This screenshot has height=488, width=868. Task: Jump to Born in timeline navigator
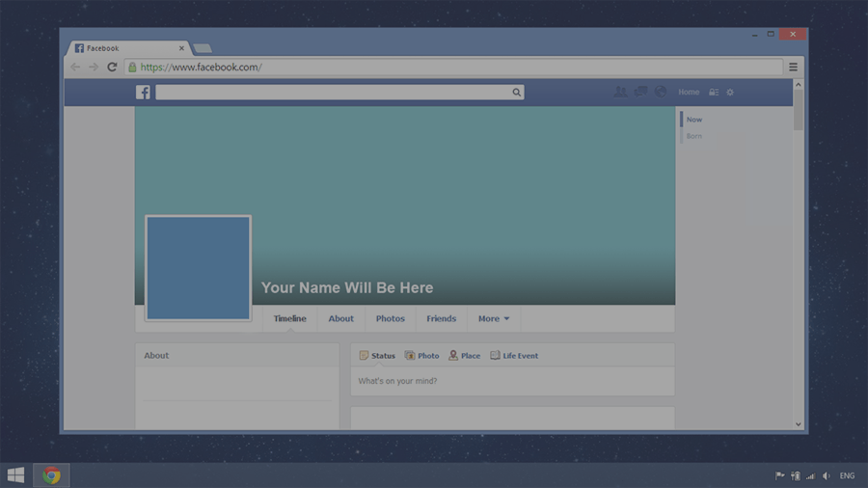694,136
